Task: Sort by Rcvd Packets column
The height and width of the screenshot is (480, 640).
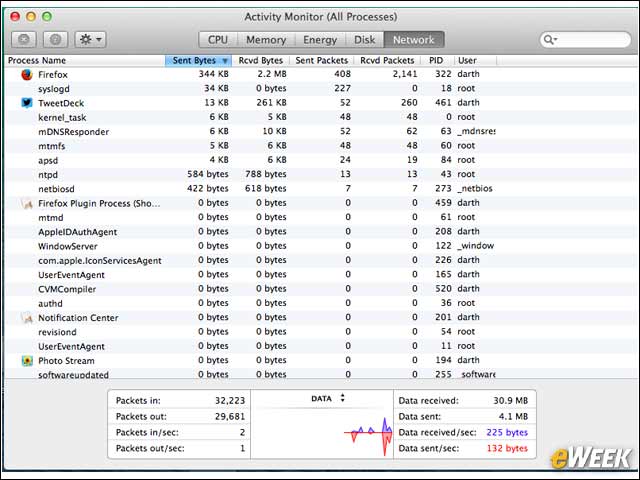Action: coord(387,60)
